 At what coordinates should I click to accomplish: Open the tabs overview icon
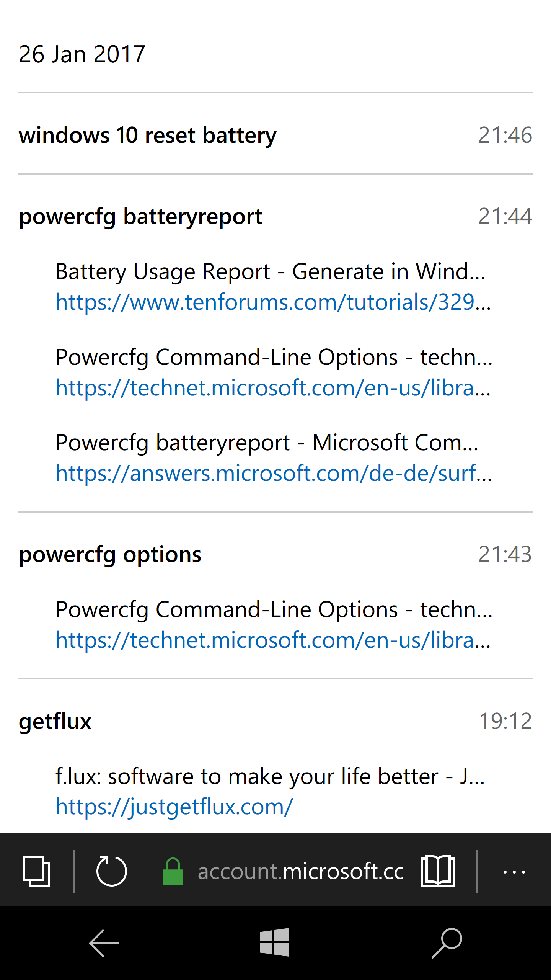click(x=37, y=871)
